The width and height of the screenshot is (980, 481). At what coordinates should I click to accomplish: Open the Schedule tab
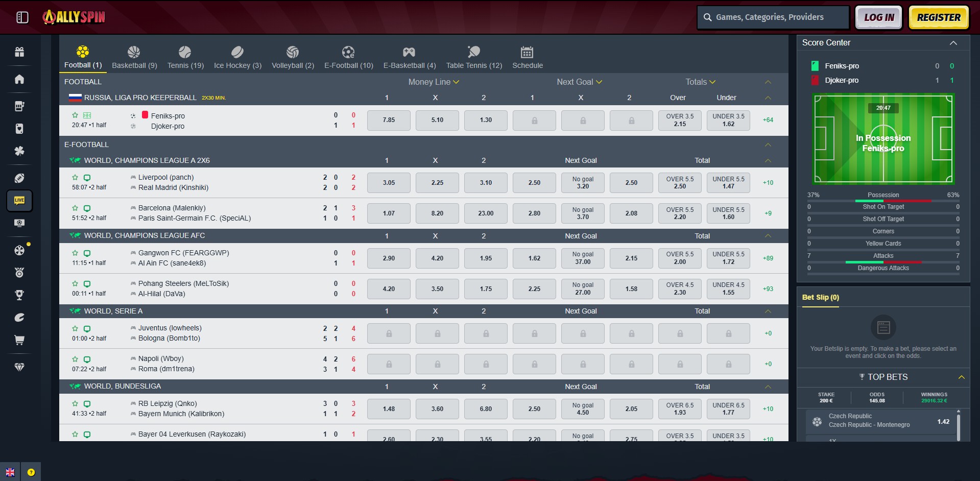click(528, 57)
